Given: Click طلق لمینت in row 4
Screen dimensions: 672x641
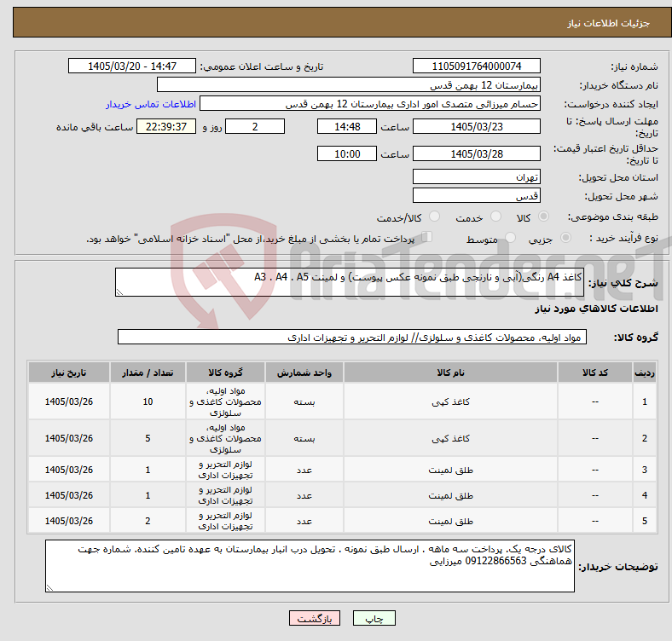Looking at the screenshot, I should click(450, 495).
